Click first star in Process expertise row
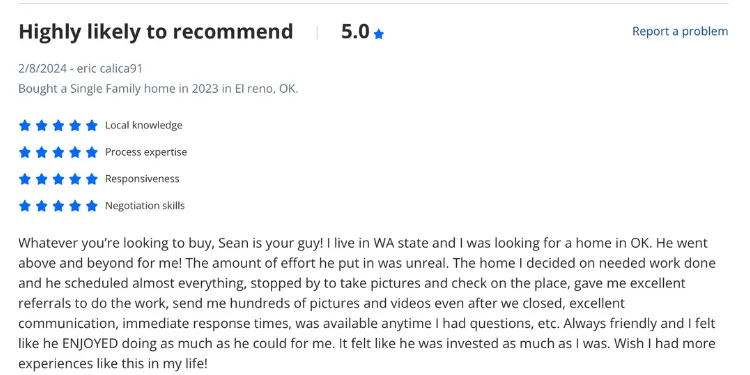Screen dimensions: 750x375 (x=25, y=152)
